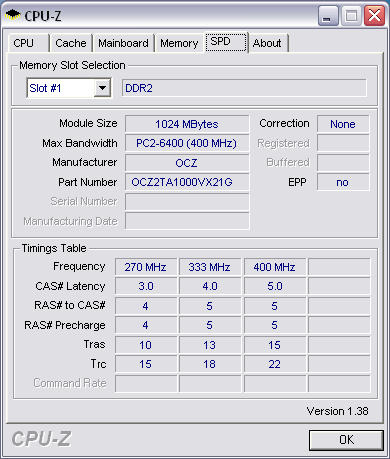
Task: Open the Mainboard tab
Action: pyautogui.click(x=123, y=43)
